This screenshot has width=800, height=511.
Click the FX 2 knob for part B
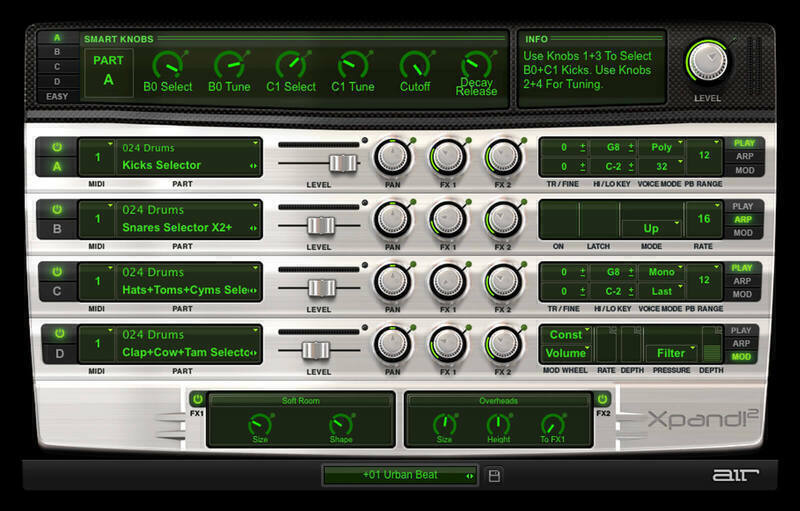tap(503, 219)
